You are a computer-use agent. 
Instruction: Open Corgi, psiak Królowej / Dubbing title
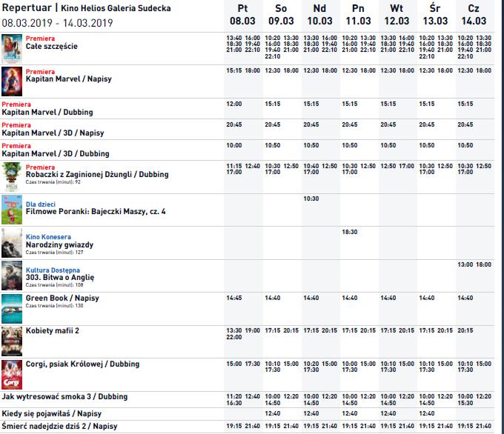82,364
